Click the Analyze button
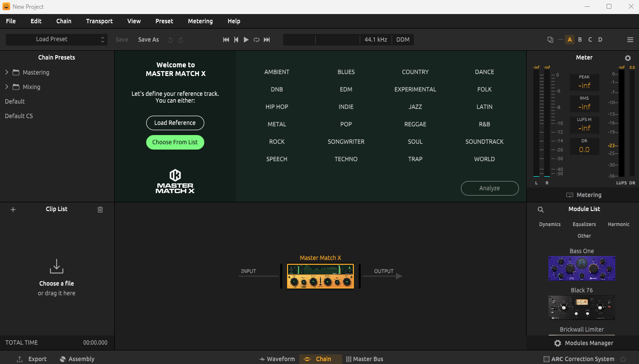Viewport: 639px width, 364px height. click(489, 188)
